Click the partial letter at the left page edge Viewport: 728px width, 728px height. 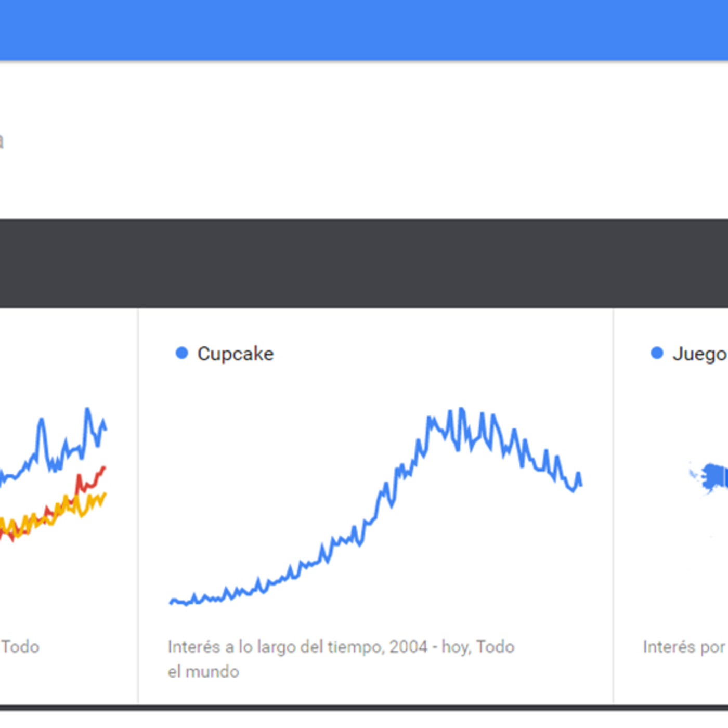[x=2, y=141]
